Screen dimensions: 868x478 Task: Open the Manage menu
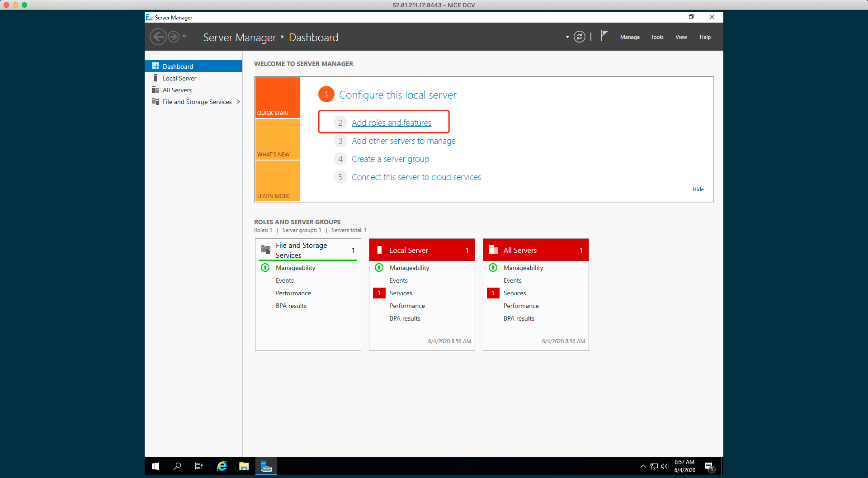tap(630, 37)
